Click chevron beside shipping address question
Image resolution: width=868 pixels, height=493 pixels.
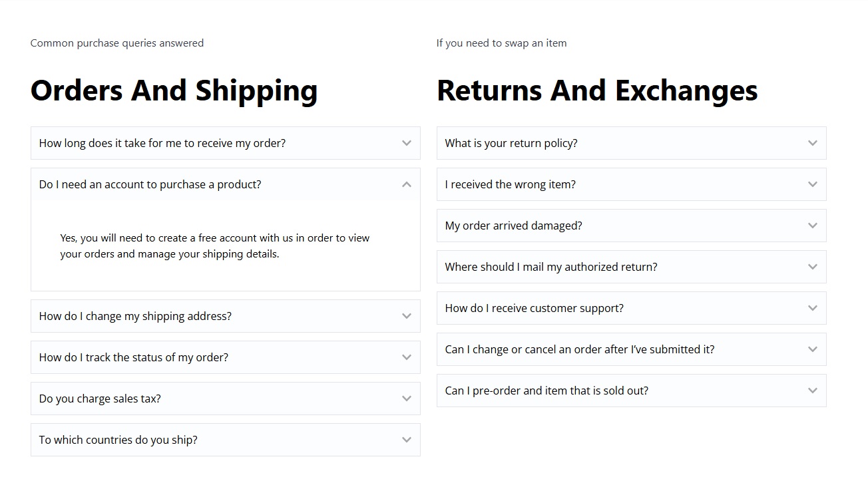(x=407, y=316)
